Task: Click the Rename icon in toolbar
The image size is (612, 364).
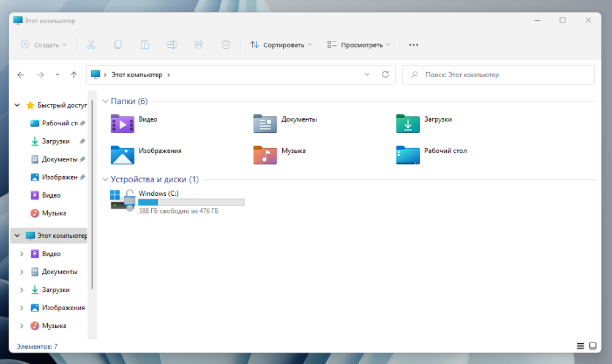Action: pyautogui.click(x=172, y=45)
